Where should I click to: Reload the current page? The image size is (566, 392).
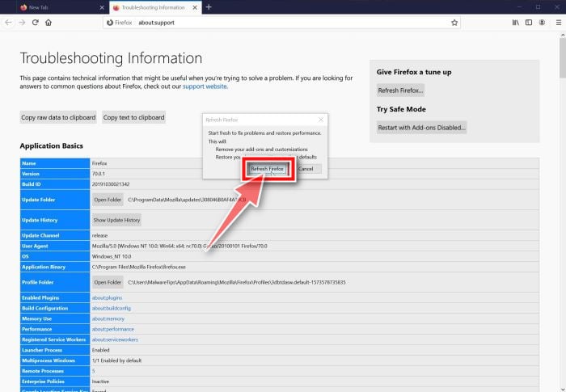pos(35,23)
